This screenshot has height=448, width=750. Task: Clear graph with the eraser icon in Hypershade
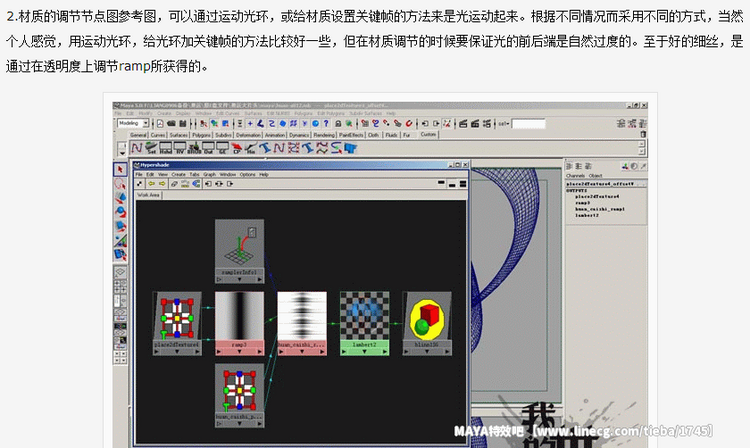pyautogui.click(x=174, y=184)
